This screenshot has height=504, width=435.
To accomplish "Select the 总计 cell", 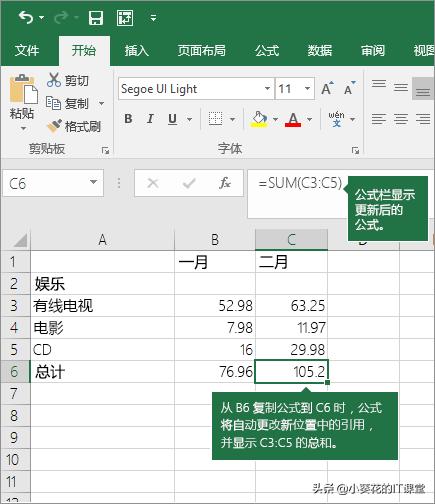I will coord(102,371).
